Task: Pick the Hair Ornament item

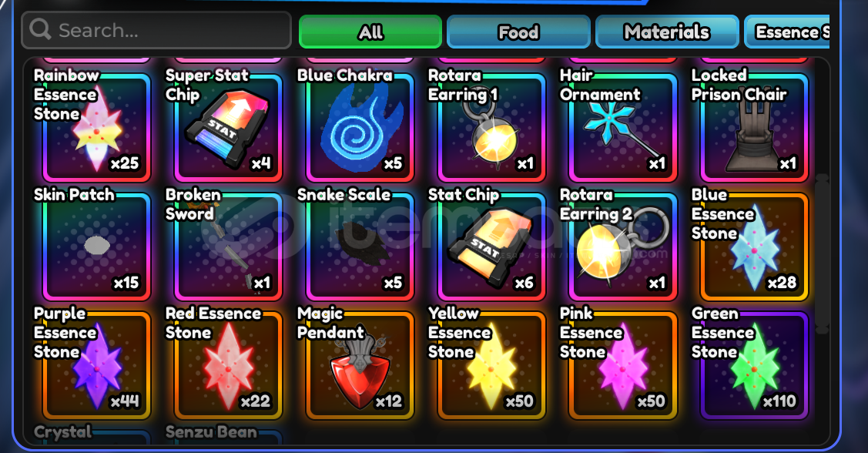Action: (x=623, y=127)
